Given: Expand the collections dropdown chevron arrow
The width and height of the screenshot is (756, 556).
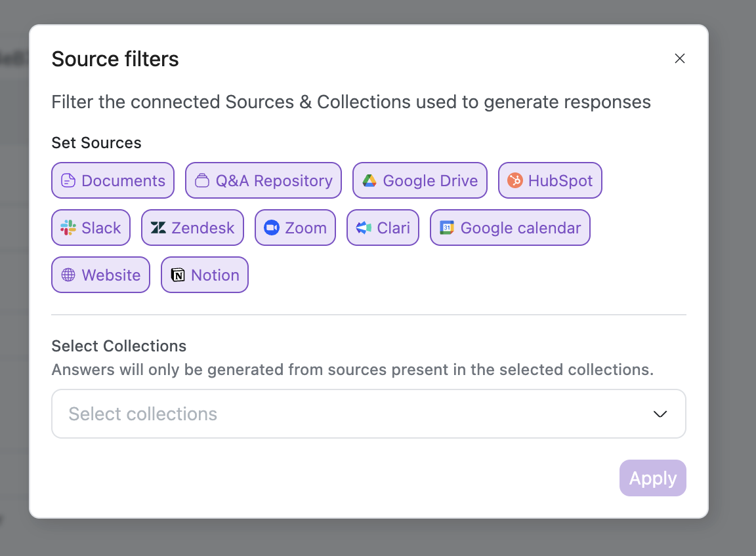Looking at the screenshot, I should (x=660, y=414).
